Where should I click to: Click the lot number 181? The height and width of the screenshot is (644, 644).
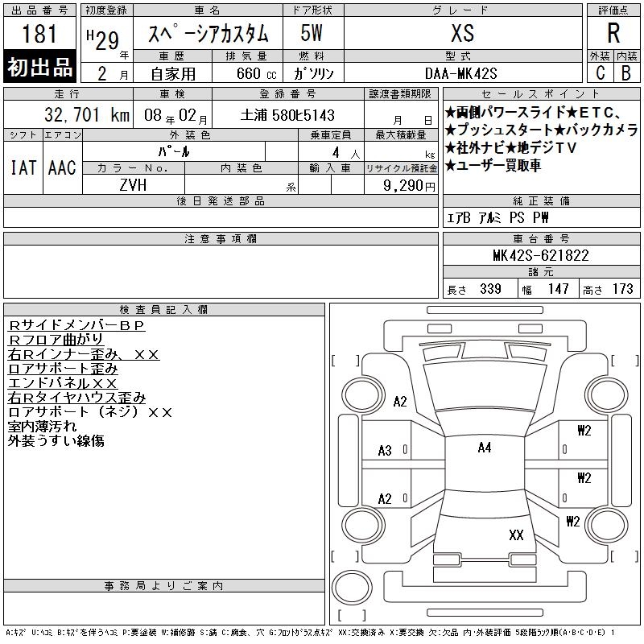pyautogui.click(x=39, y=34)
